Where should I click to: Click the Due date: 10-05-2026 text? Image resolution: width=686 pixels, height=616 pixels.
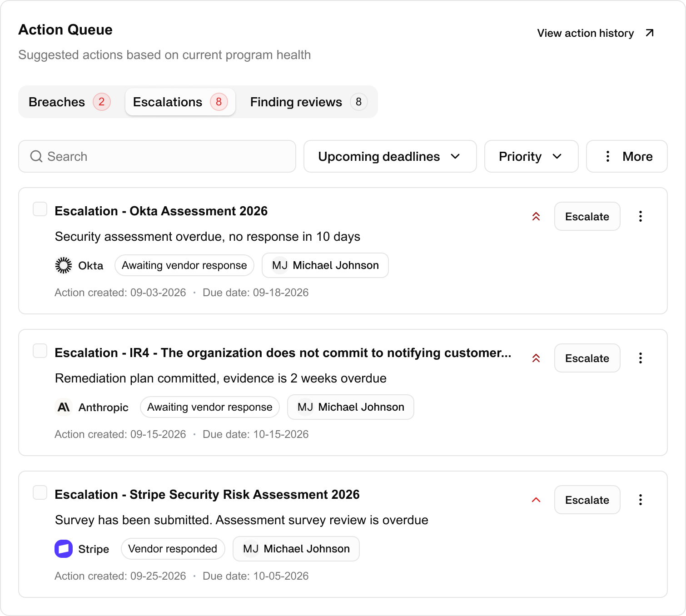click(256, 576)
